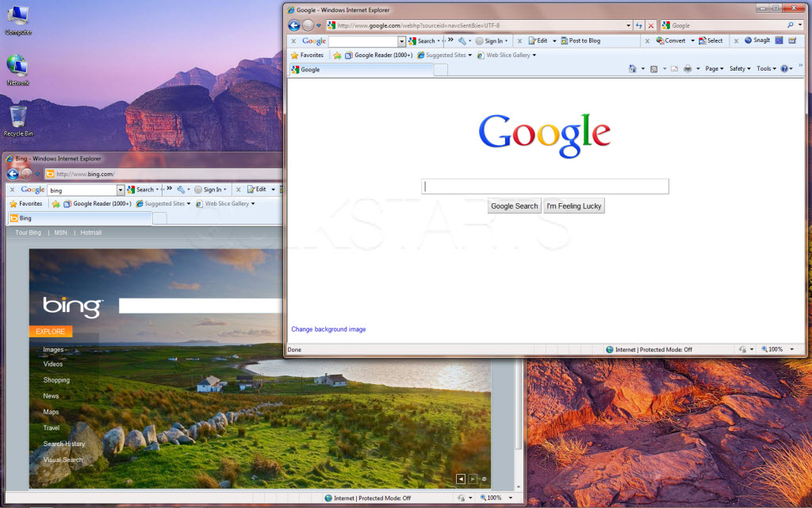Expand the Convert dropdown arrow
Viewport: 812px width, 508px height.
click(x=692, y=40)
